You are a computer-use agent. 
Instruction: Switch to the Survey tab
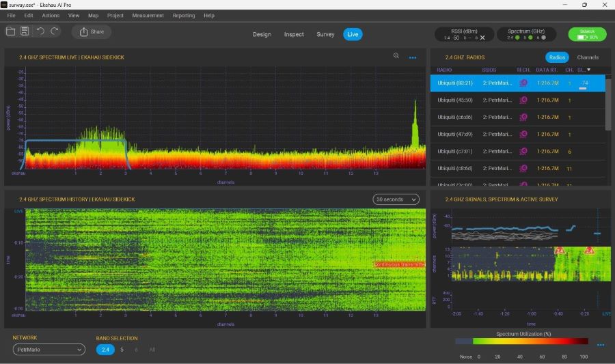pyautogui.click(x=325, y=34)
